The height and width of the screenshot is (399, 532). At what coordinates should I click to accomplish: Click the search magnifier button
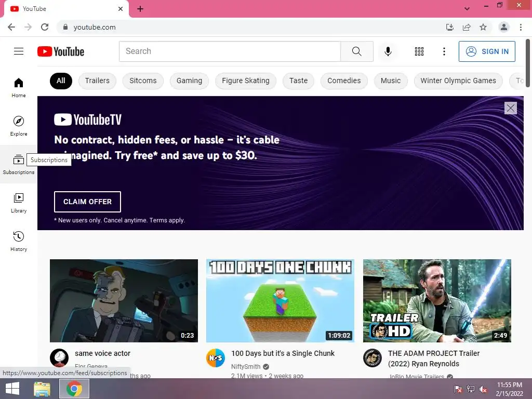(356, 51)
